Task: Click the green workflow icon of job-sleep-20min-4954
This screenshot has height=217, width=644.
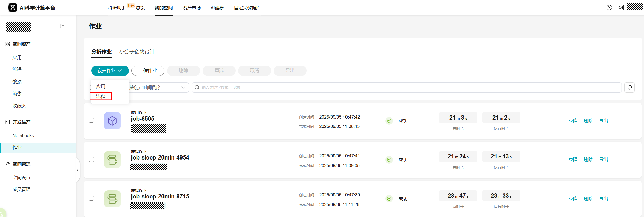Action: coord(112,160)
